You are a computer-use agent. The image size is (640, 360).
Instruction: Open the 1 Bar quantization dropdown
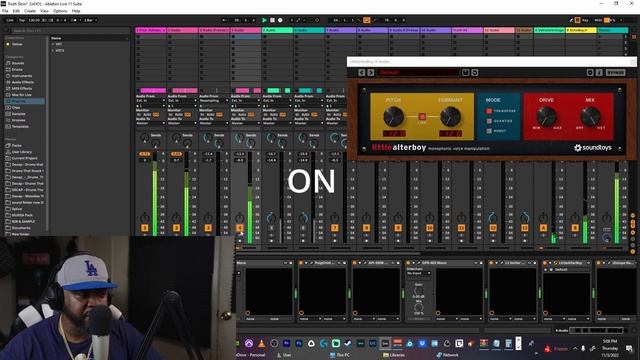pyautogui.click(x=90, y=20)
